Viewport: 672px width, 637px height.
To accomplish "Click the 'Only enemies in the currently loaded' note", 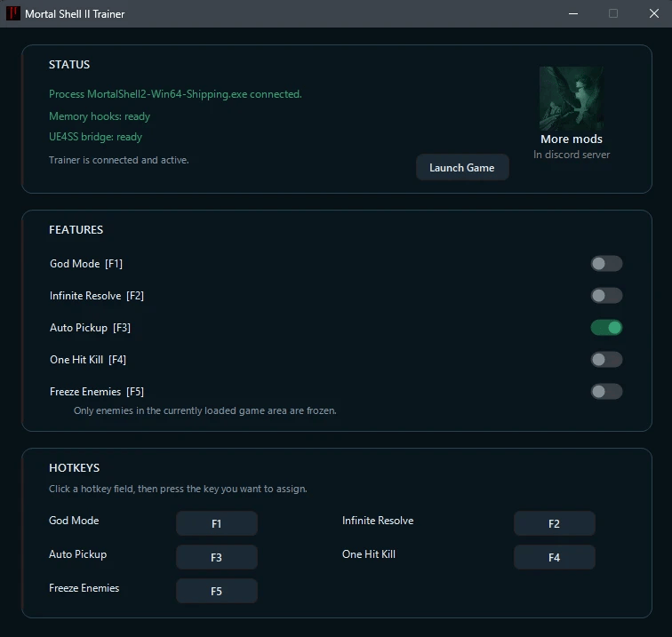I will [204, 410].
